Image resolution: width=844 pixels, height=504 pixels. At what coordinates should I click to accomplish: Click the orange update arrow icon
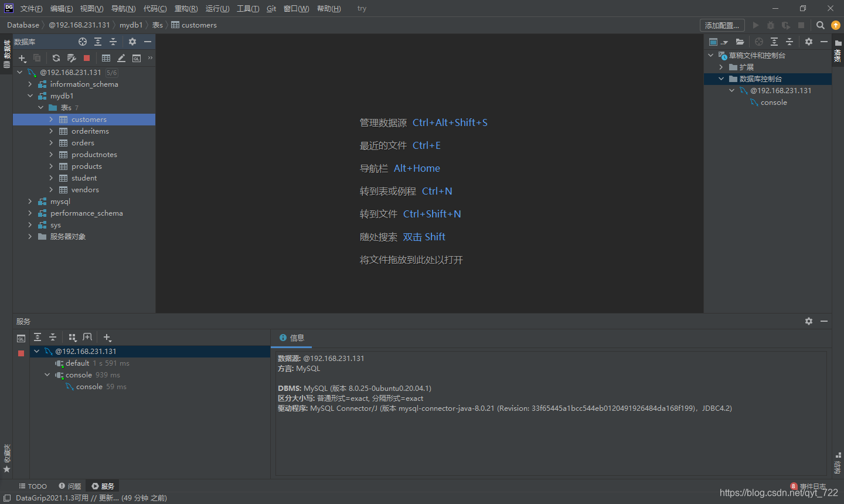coord(836,25)
